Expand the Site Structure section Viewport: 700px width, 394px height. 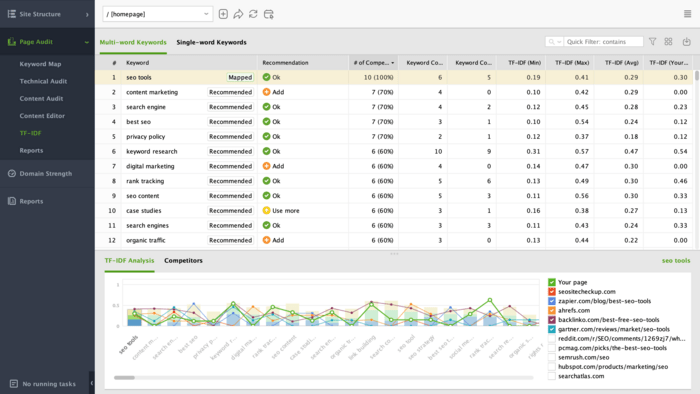click(47, 14)
